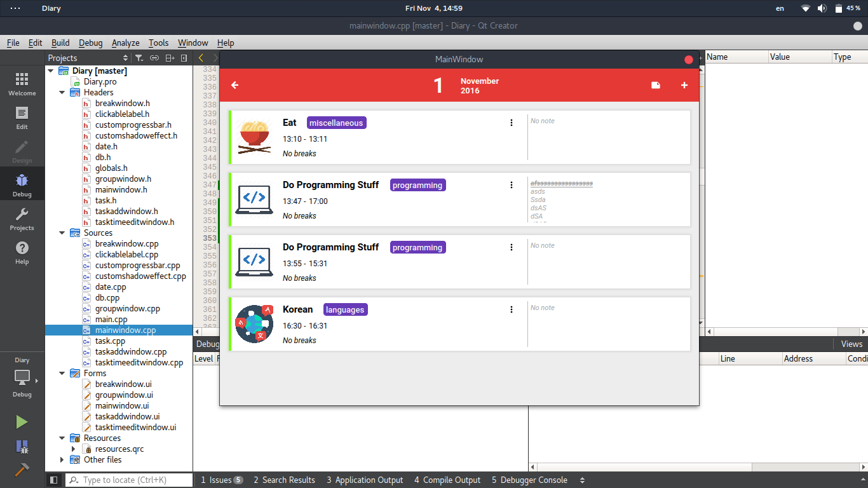The width and height of the screenshot is (868, 488).
Task: Expand the resources.qrc node
Action: click(x=74, y=449)
